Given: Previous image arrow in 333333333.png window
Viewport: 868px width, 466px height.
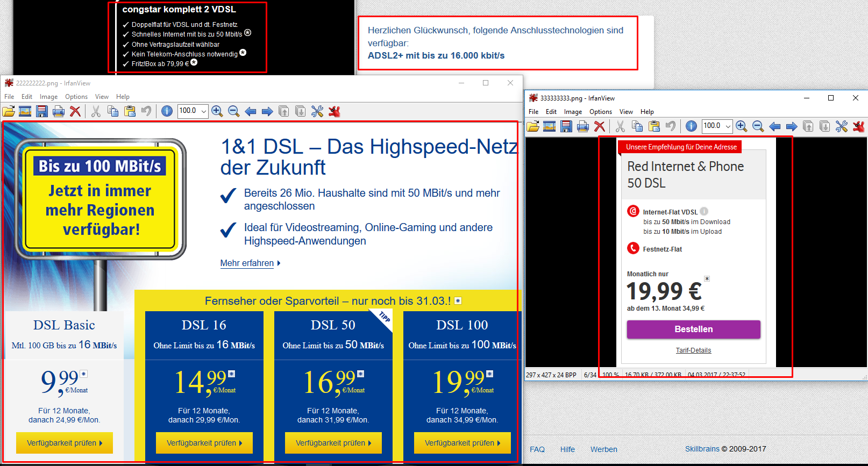Looking at the screenshot, I should pos(775,126).
